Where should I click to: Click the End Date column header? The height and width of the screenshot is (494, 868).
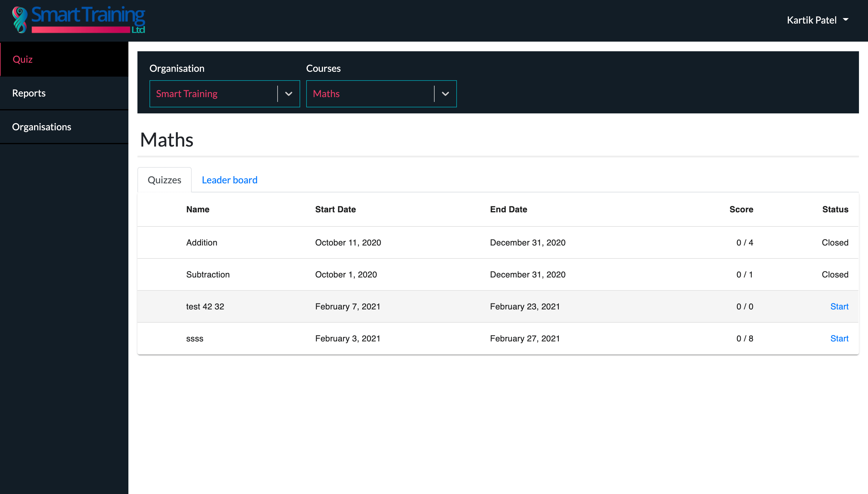coord(508,209)
